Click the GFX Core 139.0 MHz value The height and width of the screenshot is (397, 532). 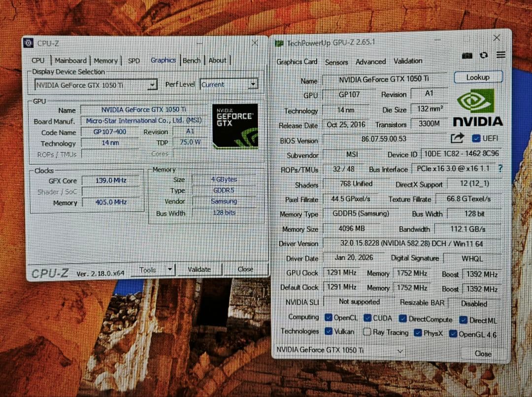click(x=111, y=180)
